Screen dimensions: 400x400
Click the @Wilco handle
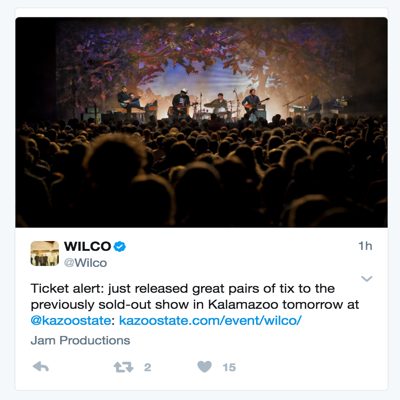(85, 263)
